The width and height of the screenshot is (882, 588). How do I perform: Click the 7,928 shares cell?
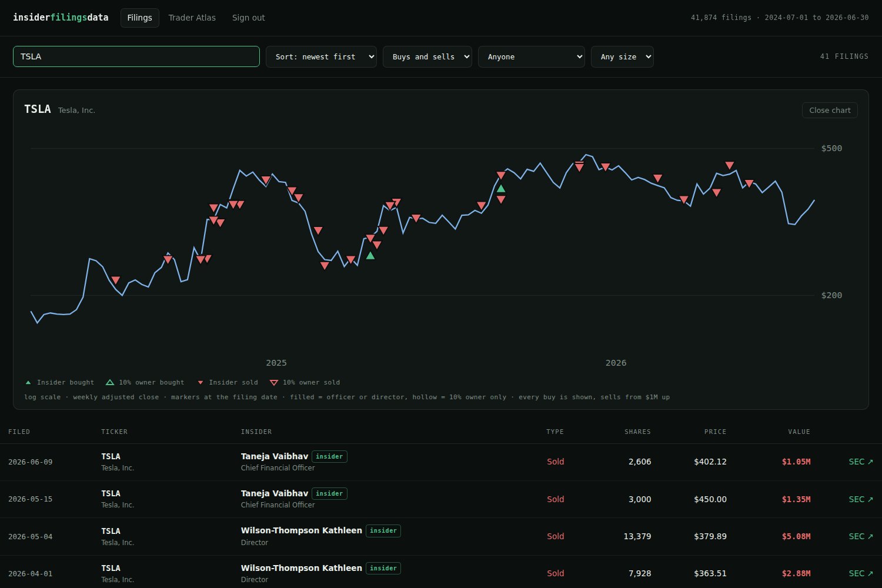click(x=640, y=573)
